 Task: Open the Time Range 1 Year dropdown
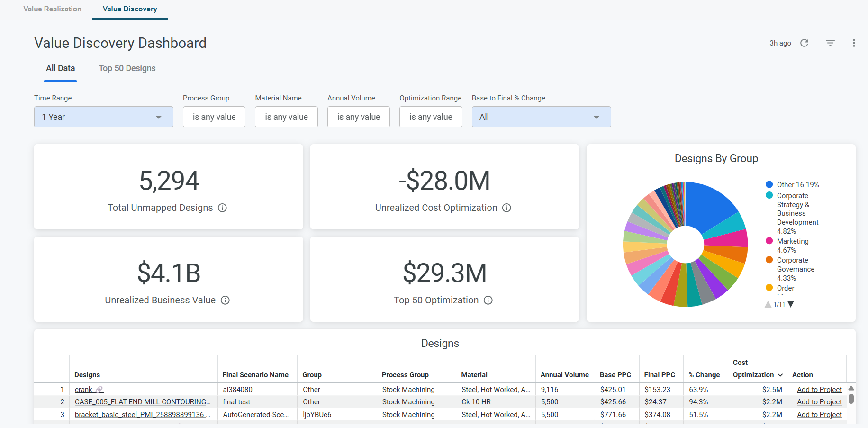pos(104,117)
